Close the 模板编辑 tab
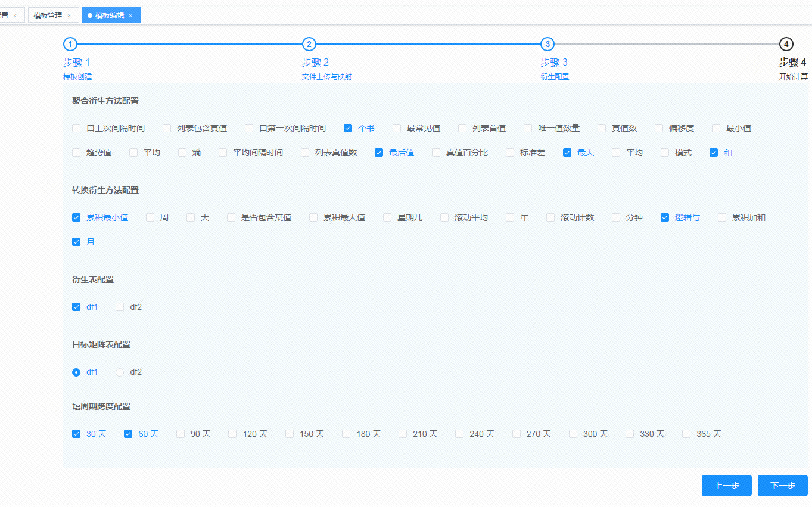This screenshot has width=812, height=507. pyautogui.click(x=130, y=15)
